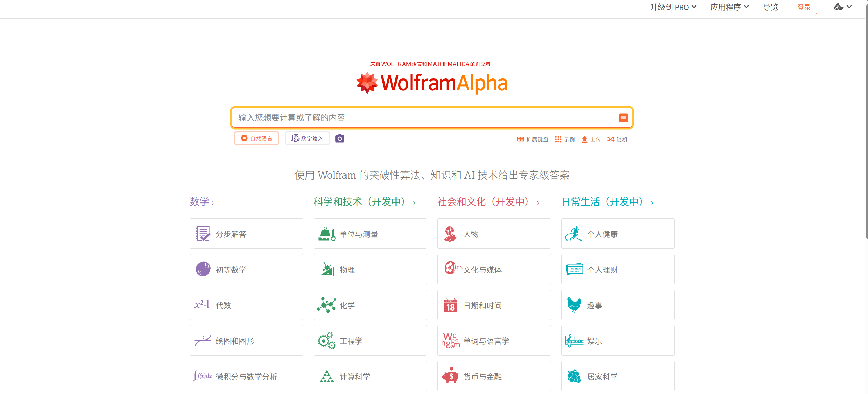Open the 代数 algebra category
This screenshot has height=394, width=868.
click(x=247, y=305)
